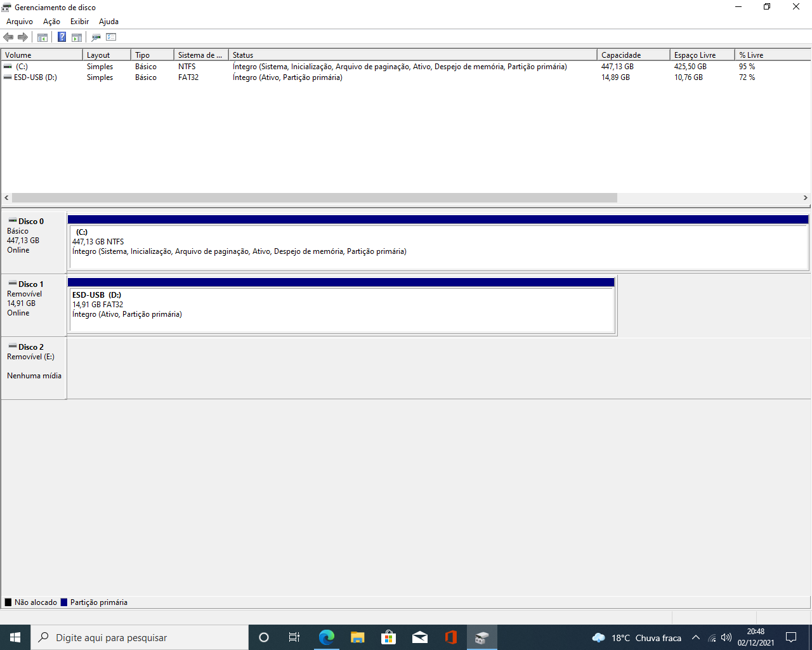This screenshot has height=650, width=812.
Task: Open the Mail app from the taskbar
Action: pos(419,637)
